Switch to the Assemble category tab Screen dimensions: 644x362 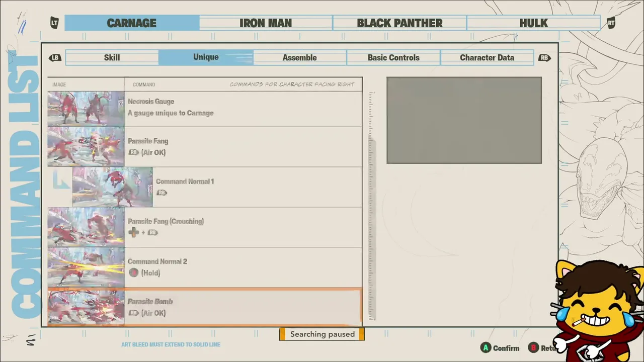point(299,58)
